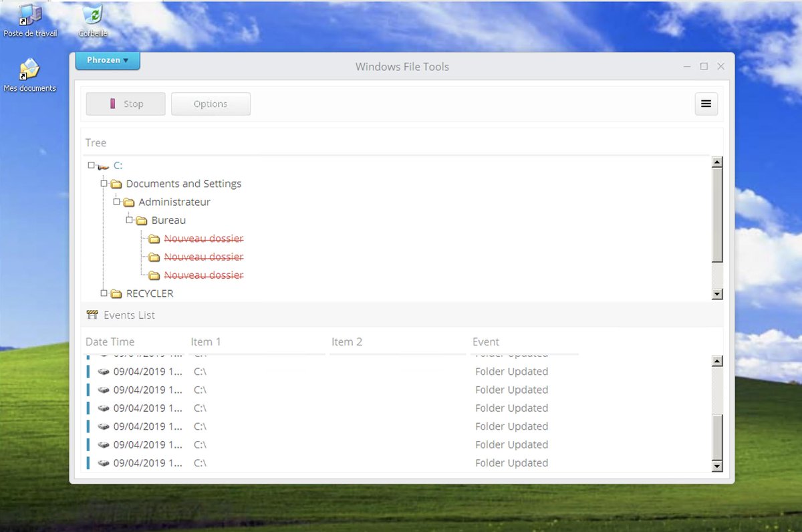Collapse Documents and Settings node
This screenshot has height=532, width=802.
[104, 183]
